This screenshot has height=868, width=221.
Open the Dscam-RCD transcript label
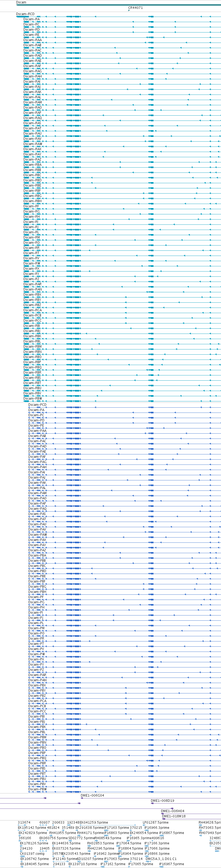coord(25,14)
